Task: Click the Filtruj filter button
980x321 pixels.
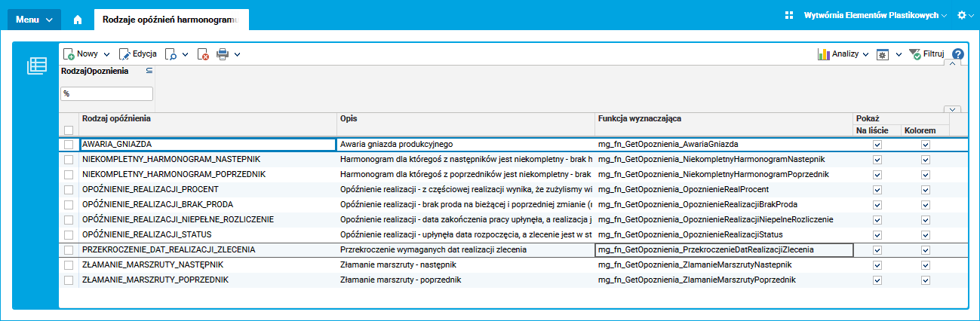Action: pos(926,54)
